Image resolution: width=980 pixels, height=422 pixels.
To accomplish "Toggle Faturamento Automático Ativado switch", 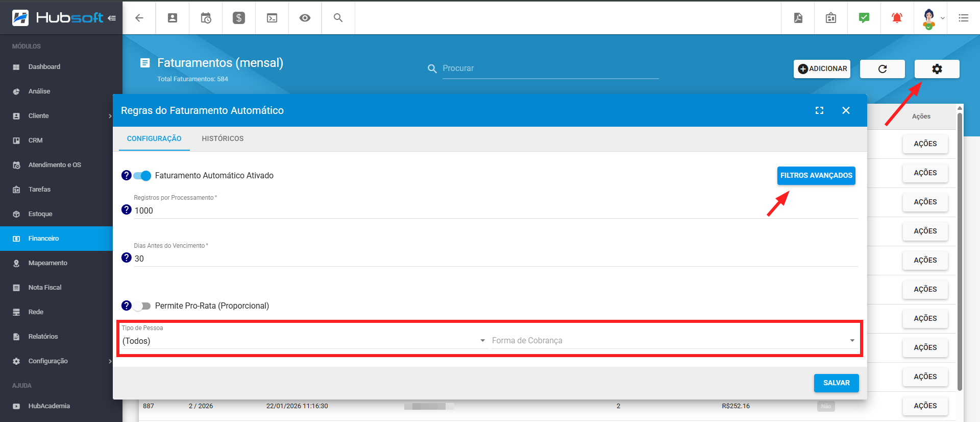I will point(142,176).
